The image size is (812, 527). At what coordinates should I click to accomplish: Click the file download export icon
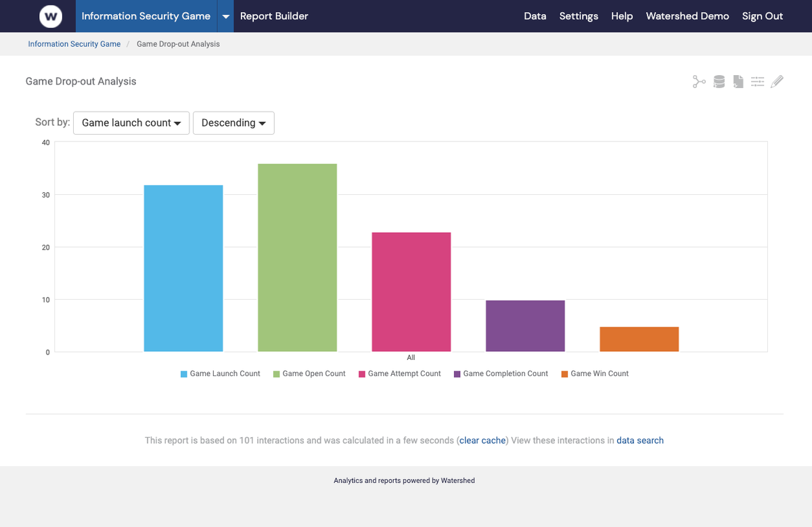tap(738, 82)
